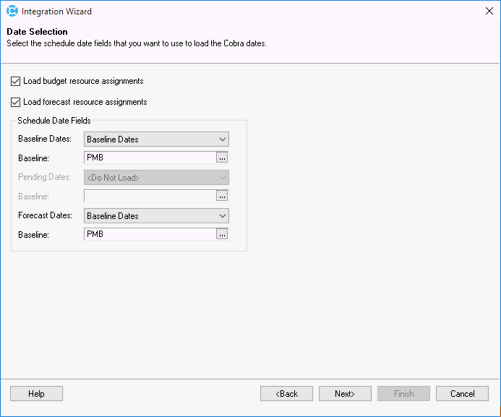Click the Pending Dates Do Not Load dropdown
Image resolution: width=501 pixels, height=417 pixels.
(156, 178)
